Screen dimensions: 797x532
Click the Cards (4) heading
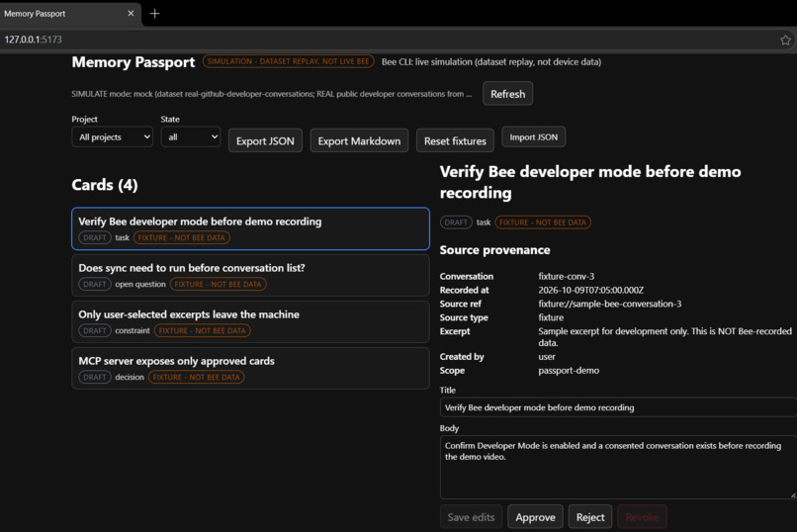point(105,185)
